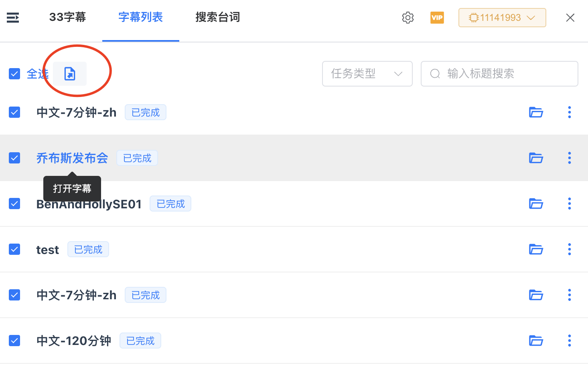The width and height of the screenshot is (588, 375).
Task: Uncheck the checkbox beside 乔布斯发布会
Action: pos(14,158)
